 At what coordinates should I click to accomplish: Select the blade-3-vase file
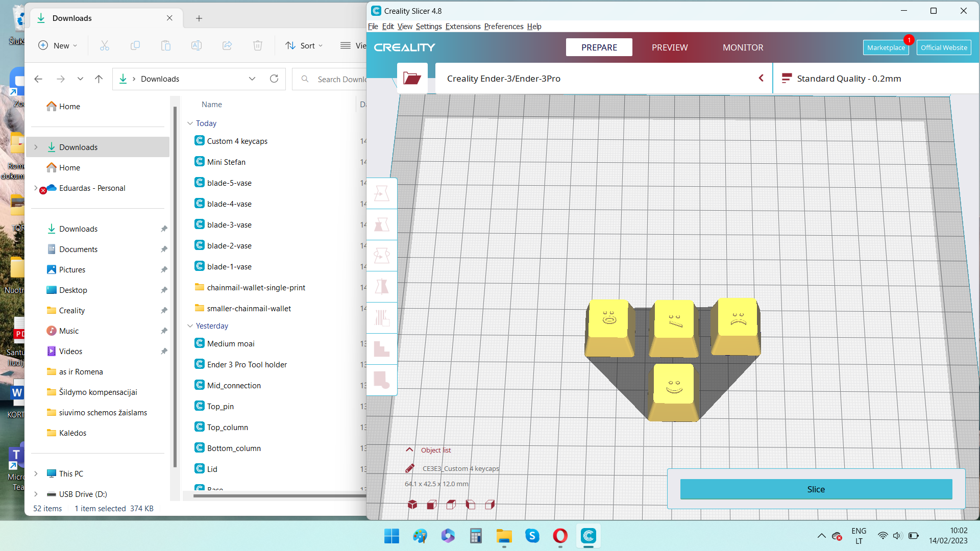tap(229, 224)
